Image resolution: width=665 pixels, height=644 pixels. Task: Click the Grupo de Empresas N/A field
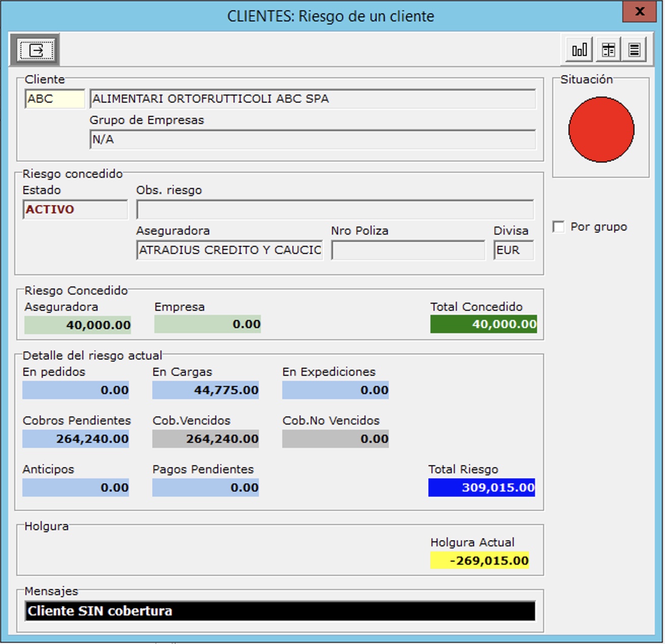[x=312, y=139]
